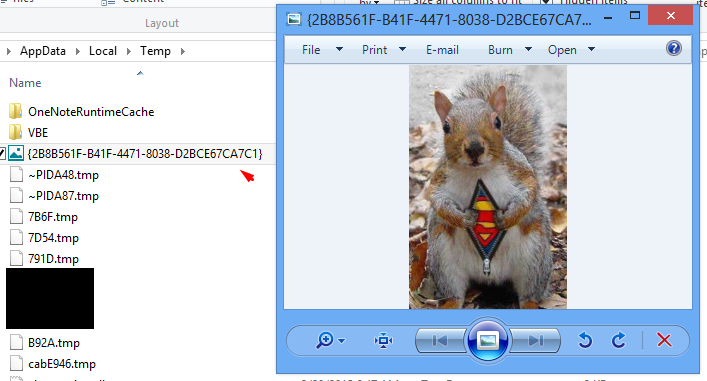Screen dimensions: 707x381
Task: Expand the Print dropdown arrow
Action: (402, 49)
